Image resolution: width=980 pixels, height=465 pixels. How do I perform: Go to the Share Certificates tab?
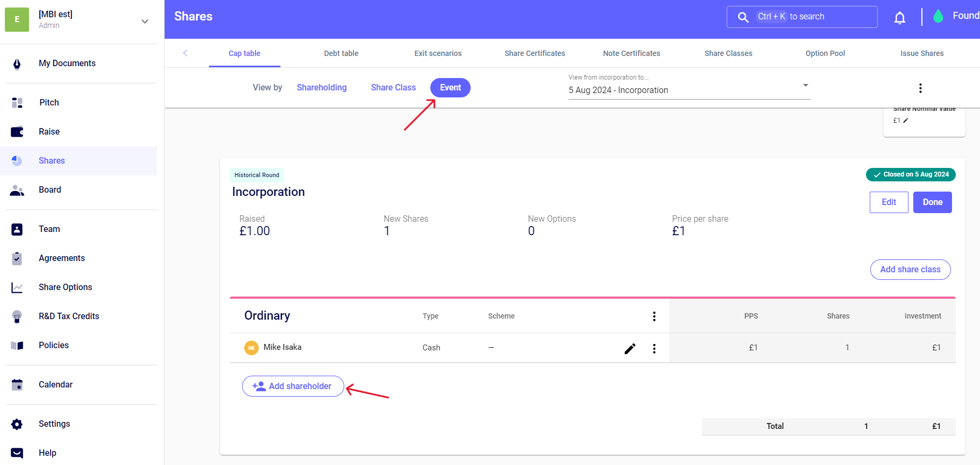click(x=535, y=53)
